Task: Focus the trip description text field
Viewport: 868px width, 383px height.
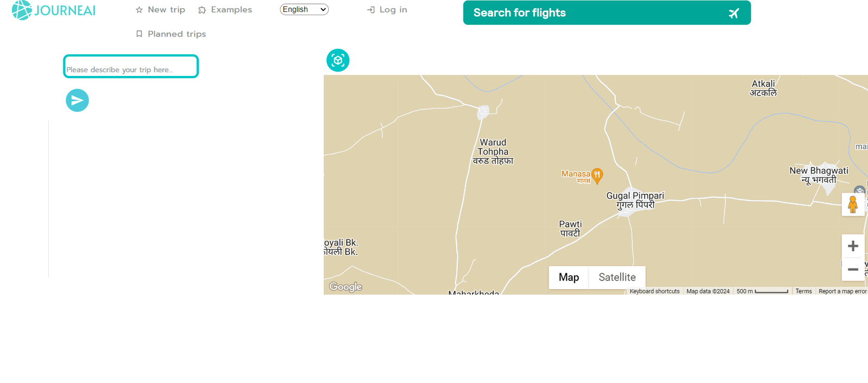Action: pyautogui.click(x=131, y=67)
